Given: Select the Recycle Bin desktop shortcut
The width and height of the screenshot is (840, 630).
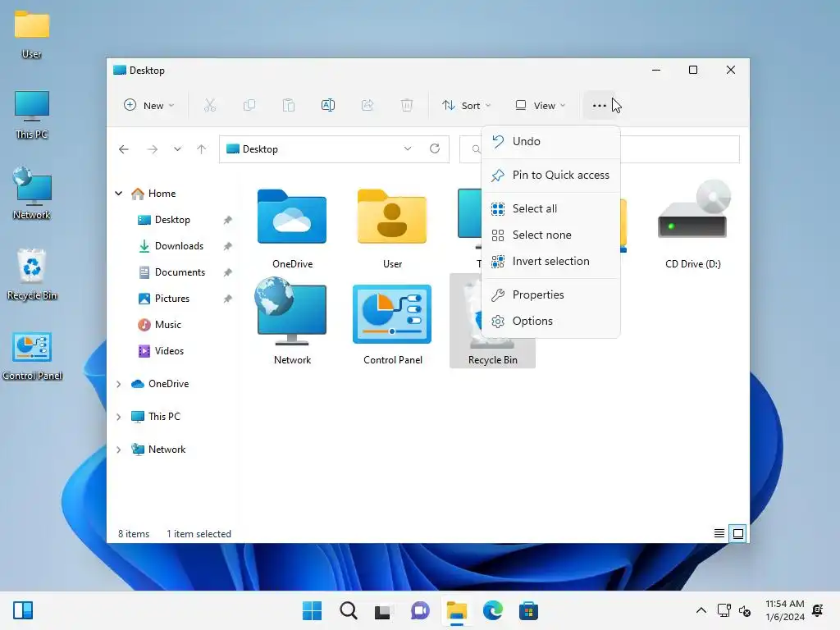Looking at the screenshot, I should (32, 274).
